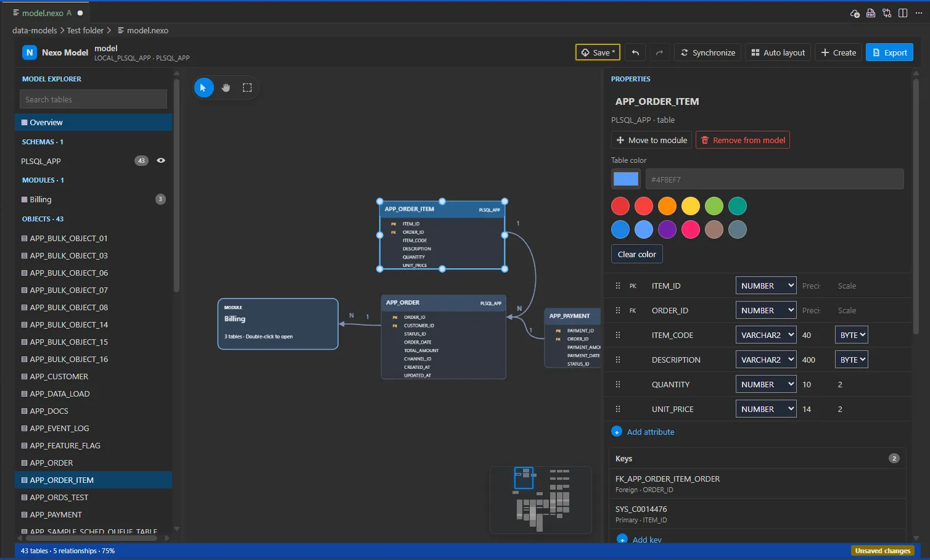Click the Billing module icon in the explorer
The height and width of the screenshot is (560, 930).
tap(25, 199)
